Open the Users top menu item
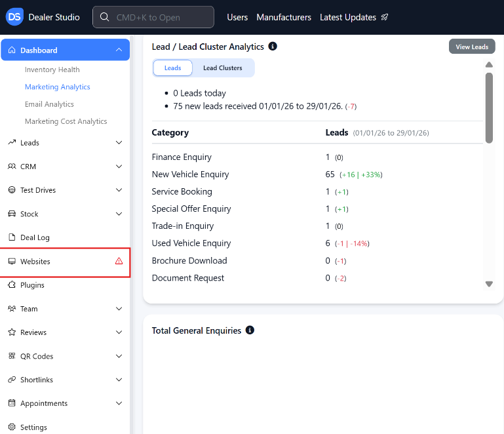The width and height of the screenshot is (504, 434). [x=237, y=17]
